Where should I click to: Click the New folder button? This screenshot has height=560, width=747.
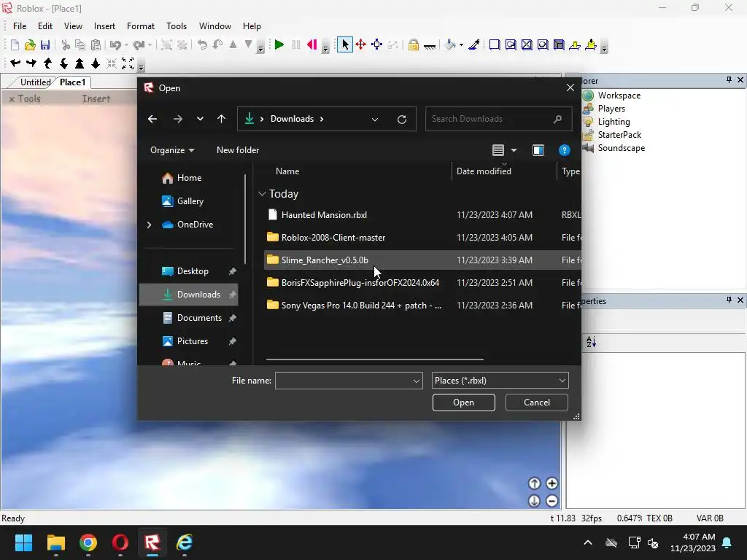coord(238,150)
